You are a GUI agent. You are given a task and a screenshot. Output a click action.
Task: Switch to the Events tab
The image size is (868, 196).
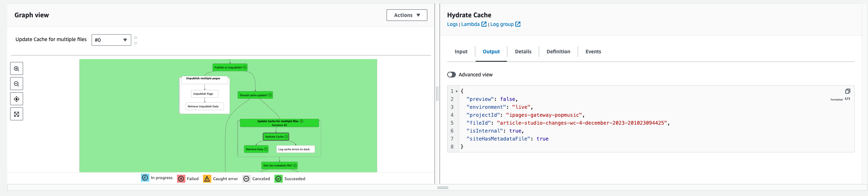pos(593,52)
